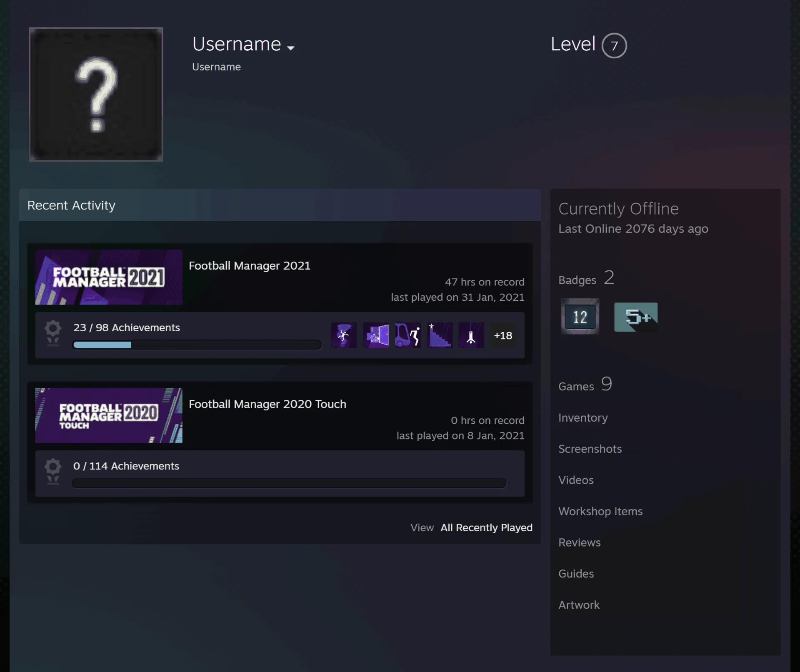
Task: Open Workshop Items
Action: coord(600,511)
